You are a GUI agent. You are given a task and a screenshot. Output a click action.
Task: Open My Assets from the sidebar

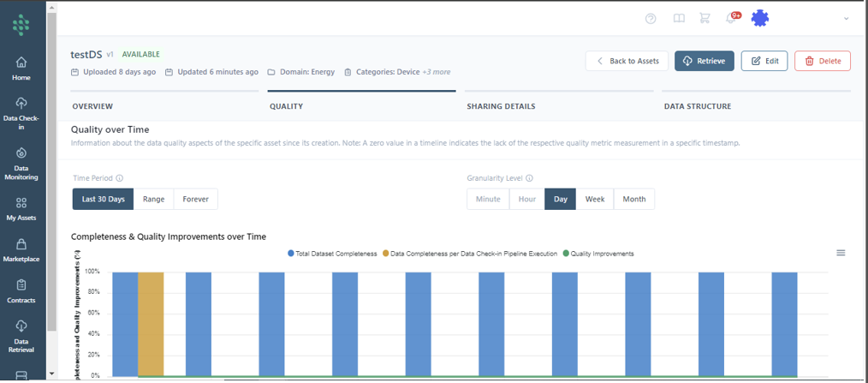[x=21, y=208]
